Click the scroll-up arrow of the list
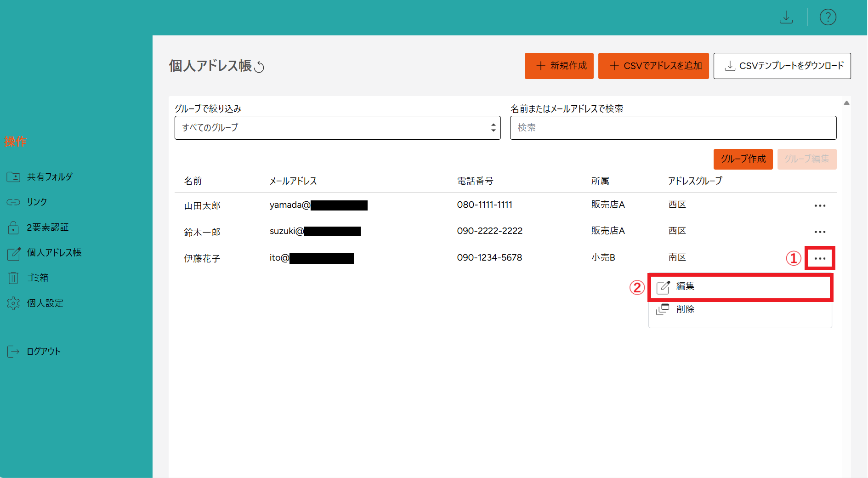Image resolution: width=868 pixels, height=478 pixels. [x=846, y=103]
